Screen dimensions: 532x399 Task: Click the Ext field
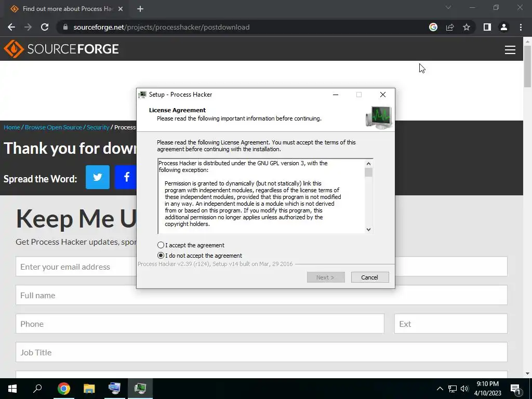451,324
